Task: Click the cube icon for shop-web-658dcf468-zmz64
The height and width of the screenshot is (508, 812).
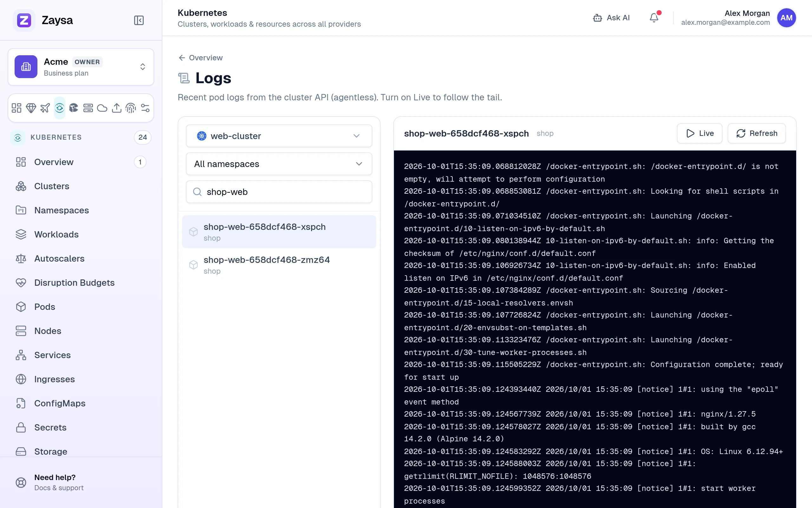Action: pos(193,265)
